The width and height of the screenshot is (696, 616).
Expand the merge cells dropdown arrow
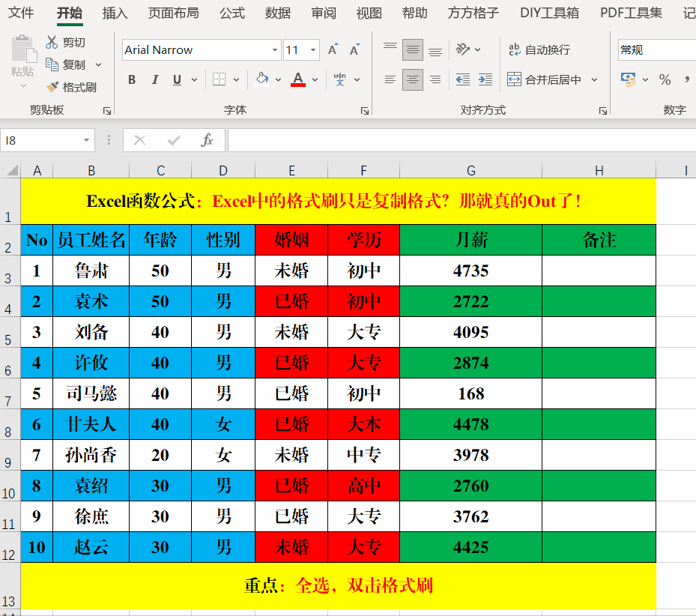pos(594,80)
